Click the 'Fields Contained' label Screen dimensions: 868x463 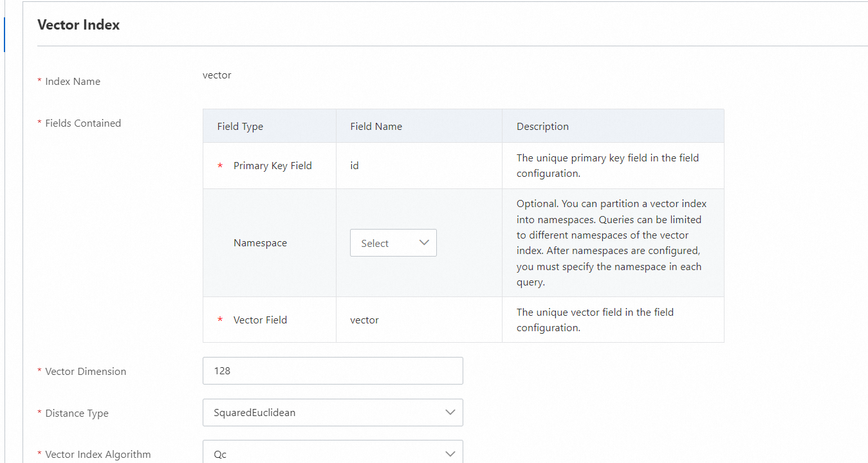coord(83,123)
